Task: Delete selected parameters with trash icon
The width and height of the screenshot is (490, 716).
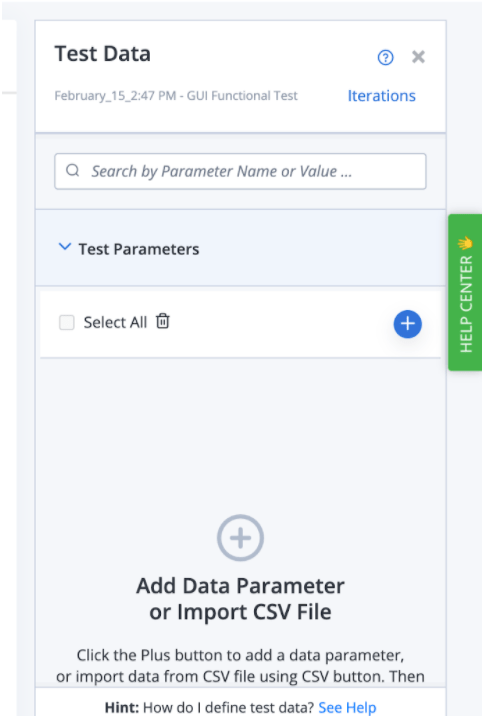Action: [x=163, y=321]
